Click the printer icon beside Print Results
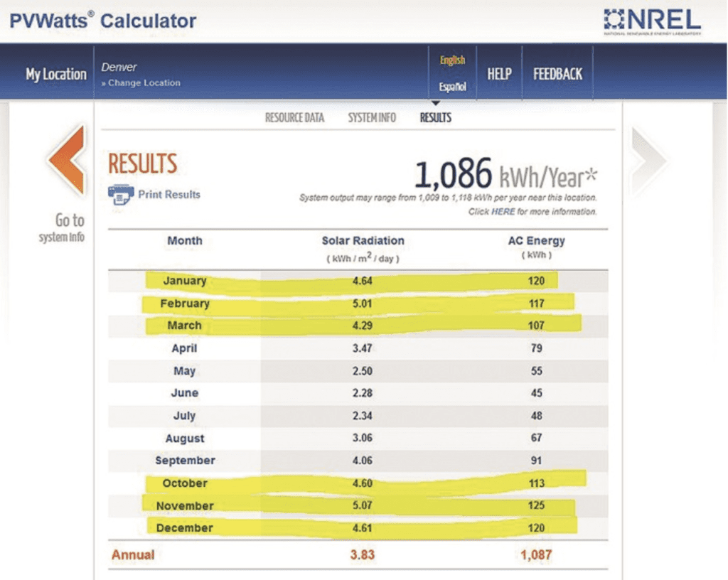Screen dimensions: 728x580 point(121,195)
